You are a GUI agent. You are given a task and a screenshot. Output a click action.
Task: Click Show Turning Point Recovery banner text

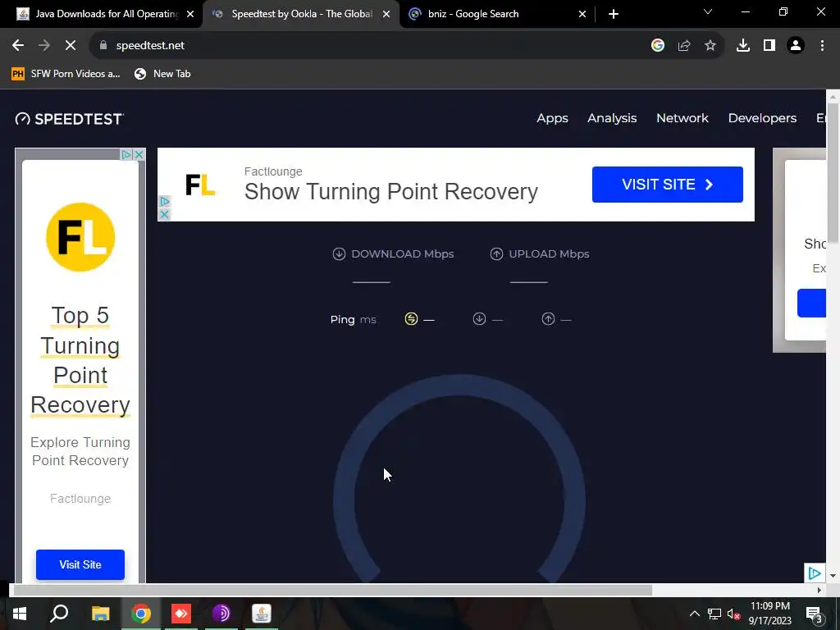[391, 191]
